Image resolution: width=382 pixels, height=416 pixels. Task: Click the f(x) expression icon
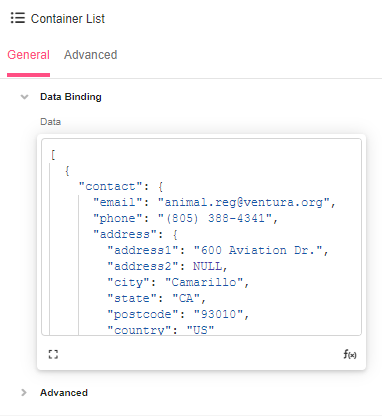350,354
